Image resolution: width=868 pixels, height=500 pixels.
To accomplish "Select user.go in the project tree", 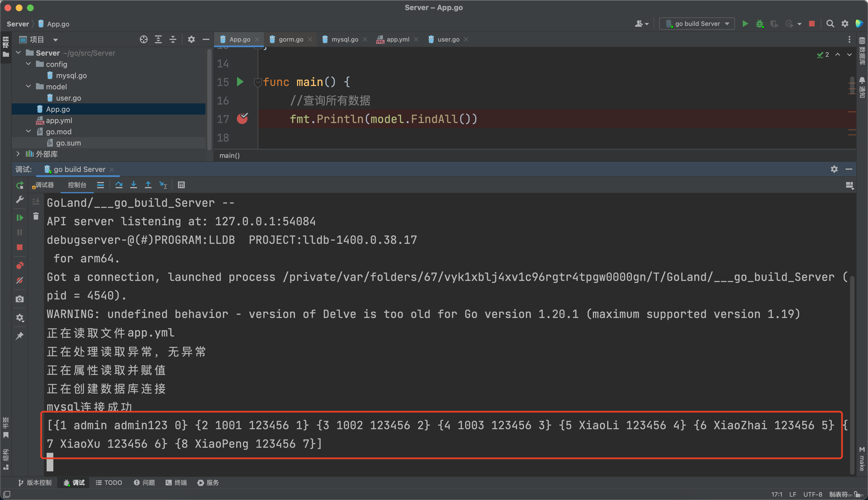I will (68, 98).
